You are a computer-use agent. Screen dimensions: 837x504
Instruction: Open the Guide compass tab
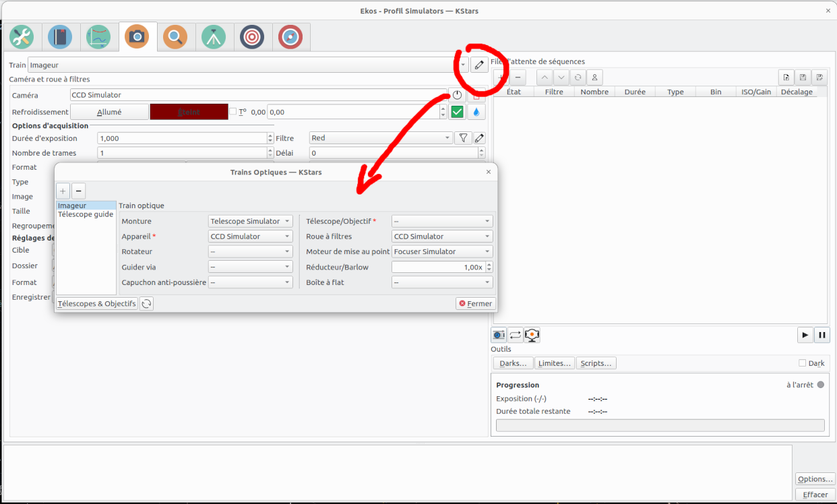[x=291, y=37]
